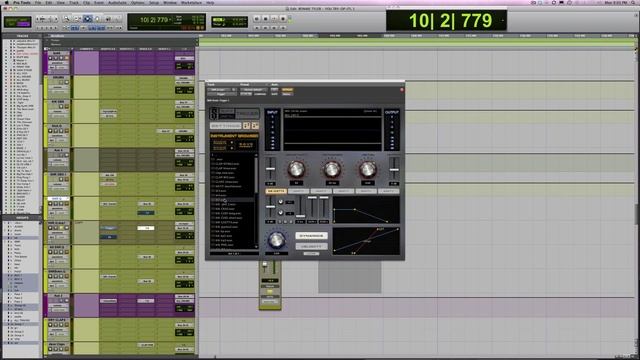Viewport: 640px width, 360px height.
Task: Click large knob beside DYNAMICS button
Action: click(276, 240)
